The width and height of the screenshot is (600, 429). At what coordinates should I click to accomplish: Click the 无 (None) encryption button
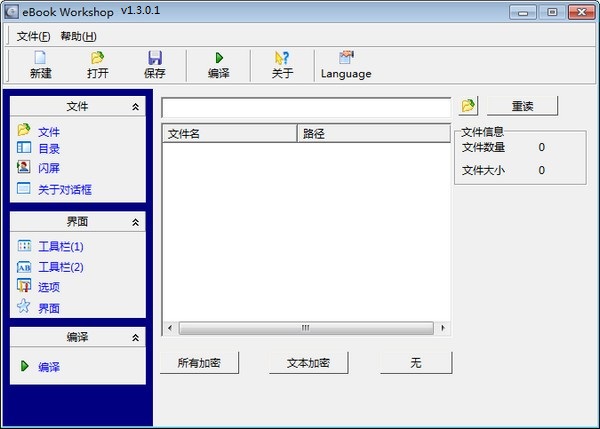click(x=416, y=362)
